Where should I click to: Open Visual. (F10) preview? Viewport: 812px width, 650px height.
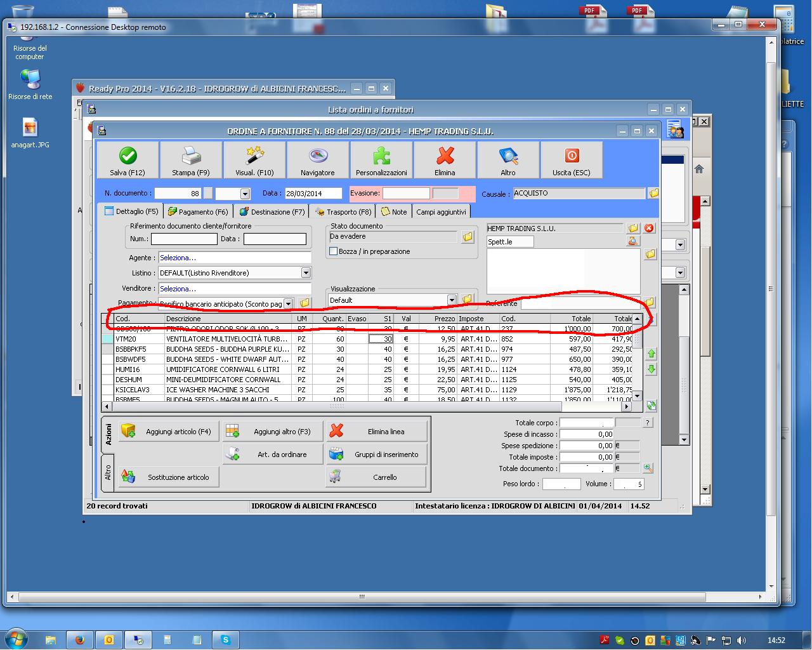pyautogui.click(x=254, y=160)
